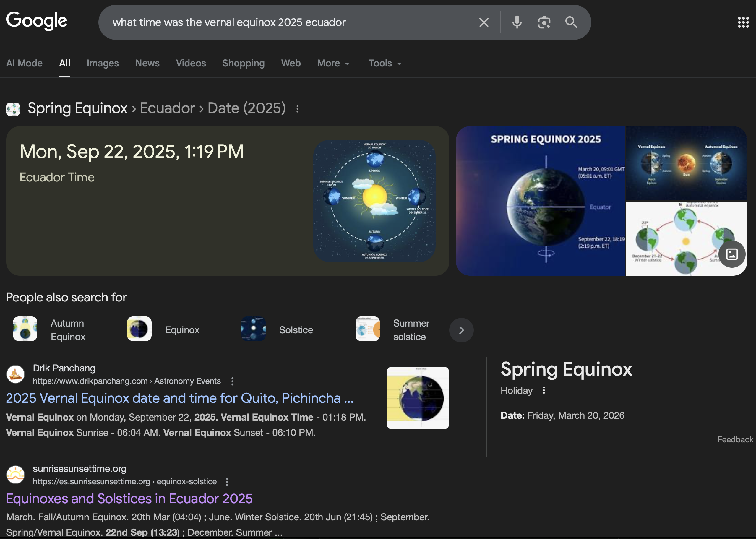Click the view images overlay icon
This screenshot has width=756, height=539.
tap(732, 254)
